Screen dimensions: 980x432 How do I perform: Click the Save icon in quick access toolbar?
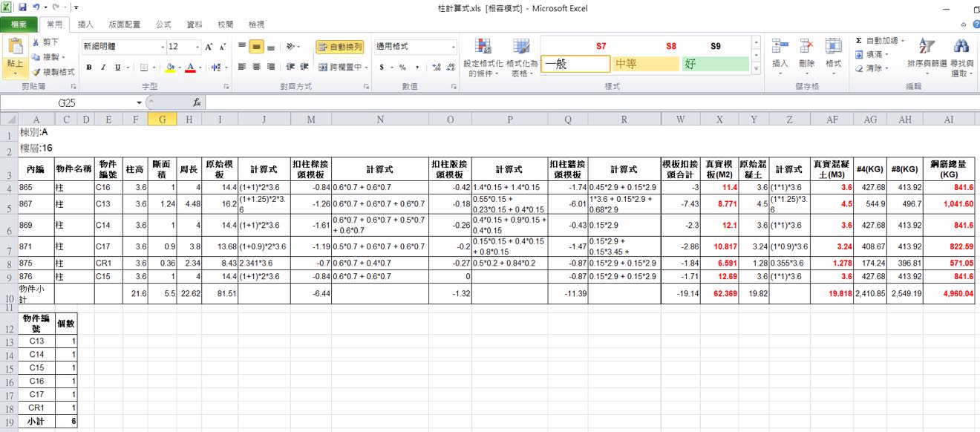22,7
